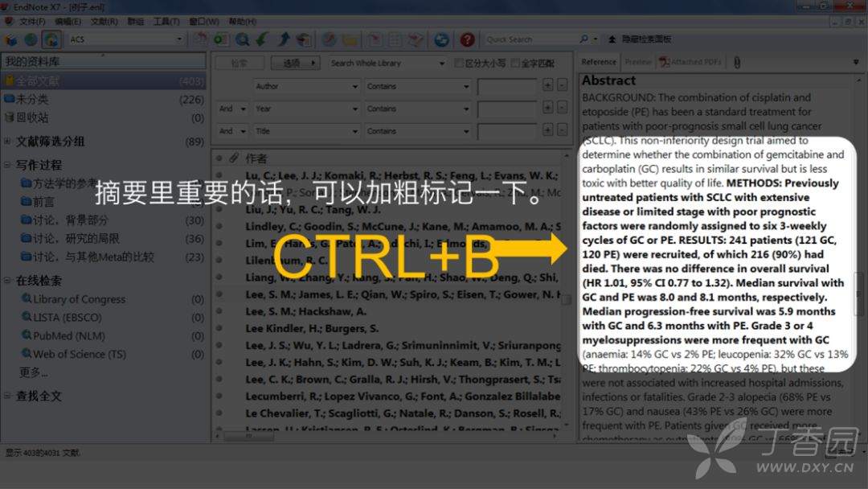868x489 pixels.
Task: Open Help via the red question-mark icon
Action: tap(467, 39)
